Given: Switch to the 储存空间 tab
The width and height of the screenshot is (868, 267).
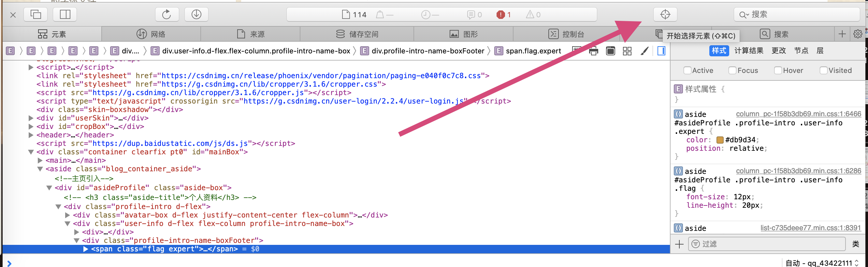Looking at the screenshot, I should coord(357,34).
